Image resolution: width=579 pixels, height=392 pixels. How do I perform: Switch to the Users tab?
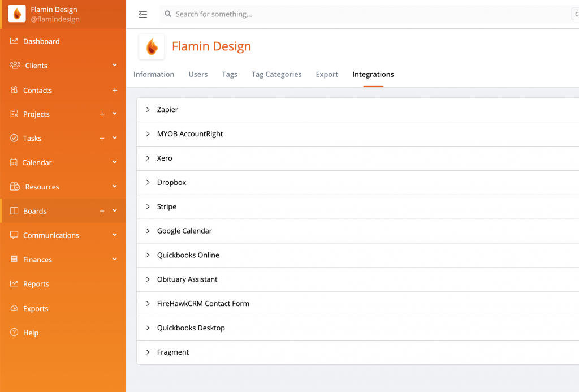198,74
